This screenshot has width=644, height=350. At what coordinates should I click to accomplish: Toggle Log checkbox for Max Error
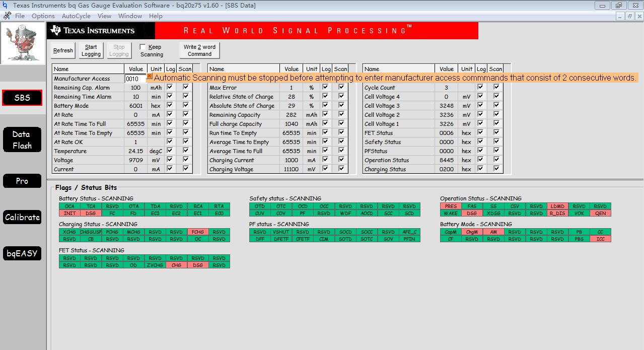click(x=326, y=87)
